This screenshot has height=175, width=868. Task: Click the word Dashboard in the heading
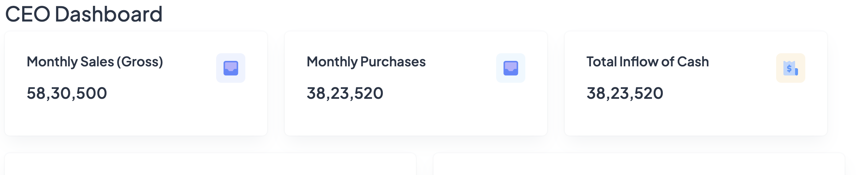(108, 14)
